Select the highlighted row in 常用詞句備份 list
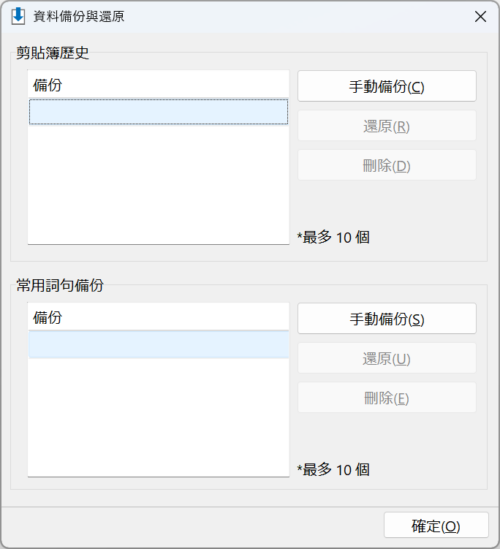Image resolution: width=500 pixels, height=549 pixels. coord(158,345)
